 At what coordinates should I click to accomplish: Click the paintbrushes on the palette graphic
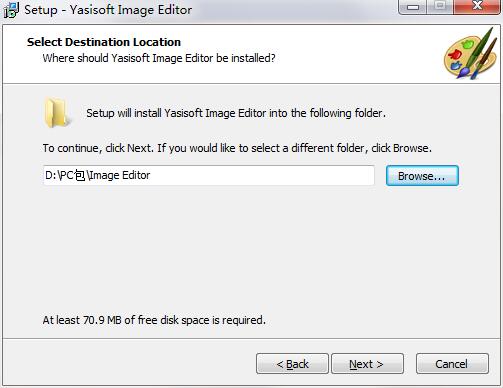pos(478,52)
